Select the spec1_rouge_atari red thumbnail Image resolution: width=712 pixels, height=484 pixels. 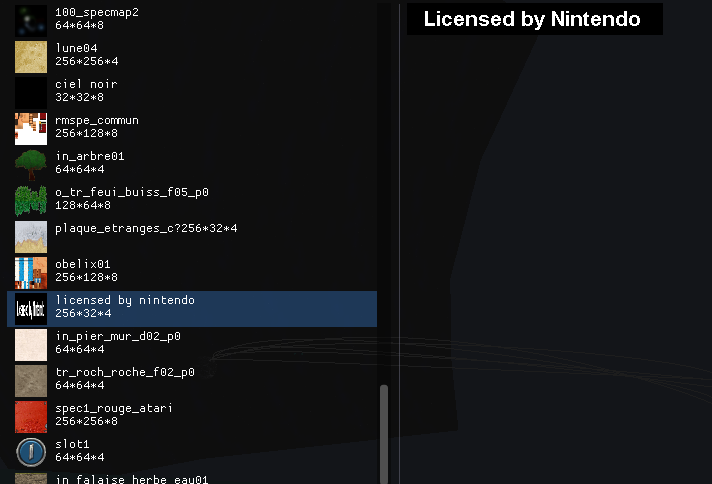tap(31, 417)
